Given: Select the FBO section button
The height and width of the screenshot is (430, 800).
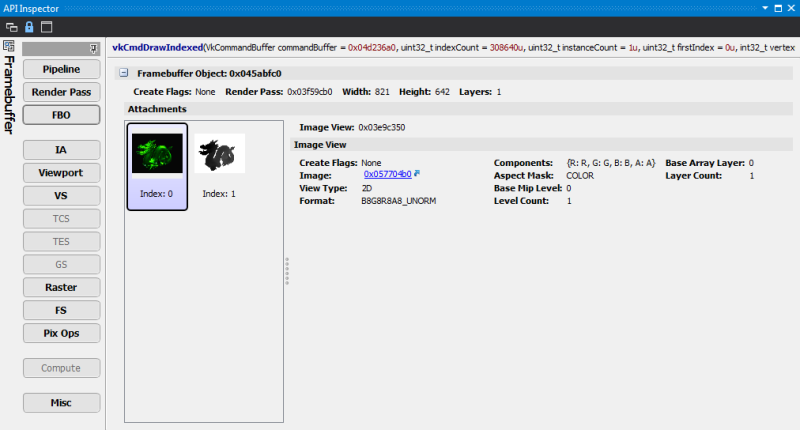Looking at the screenshot, I should point(61,114).
